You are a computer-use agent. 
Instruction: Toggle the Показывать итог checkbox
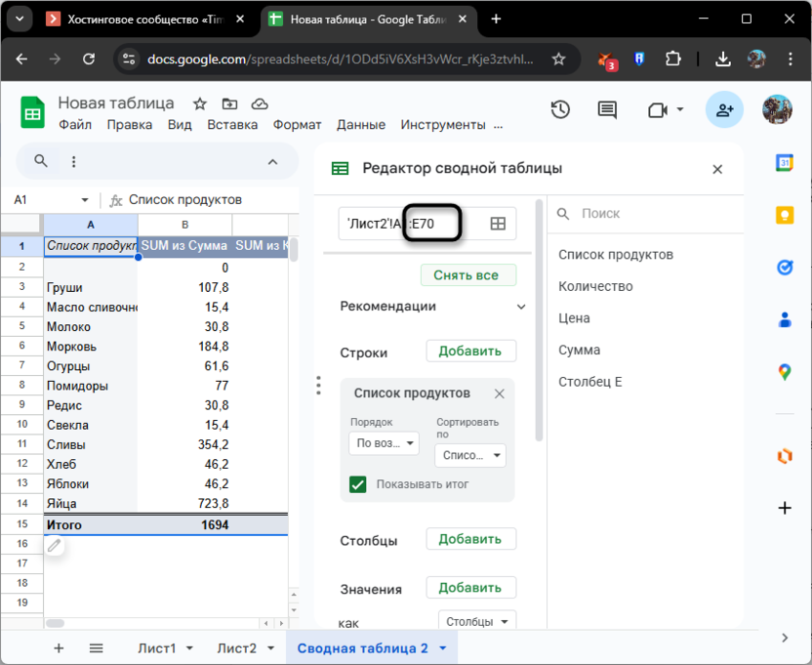(358, 483)
